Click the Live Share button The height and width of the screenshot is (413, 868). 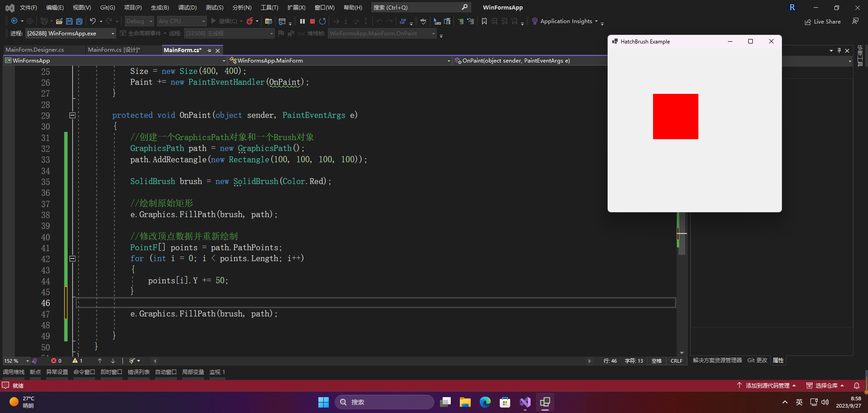823,21
